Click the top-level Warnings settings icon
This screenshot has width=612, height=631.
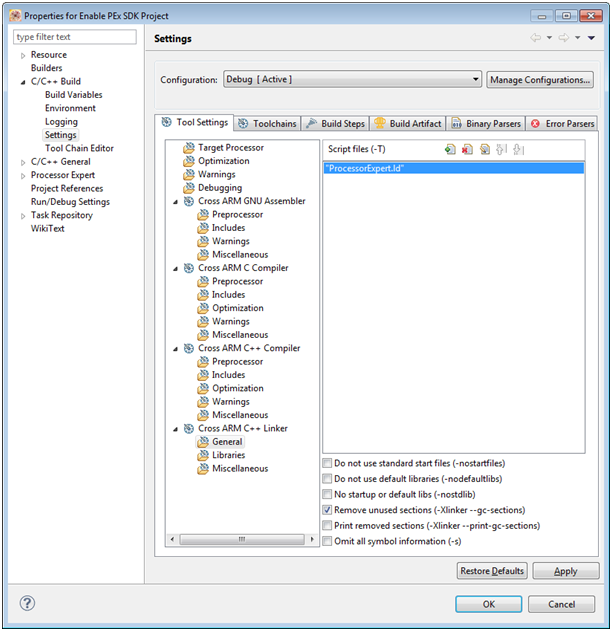189,175
